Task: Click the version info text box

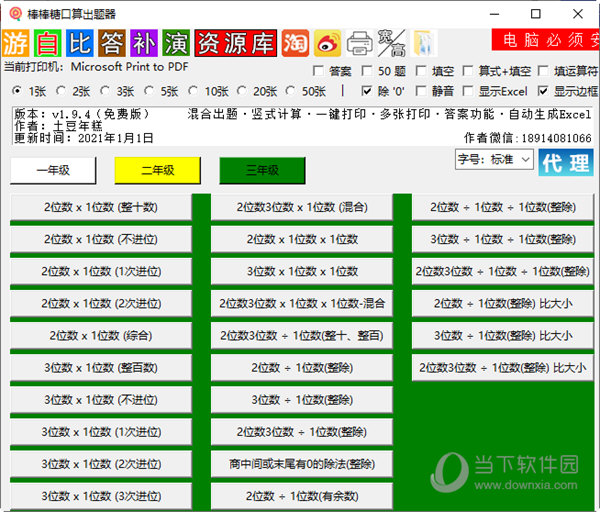Action: tap(300, 125)
